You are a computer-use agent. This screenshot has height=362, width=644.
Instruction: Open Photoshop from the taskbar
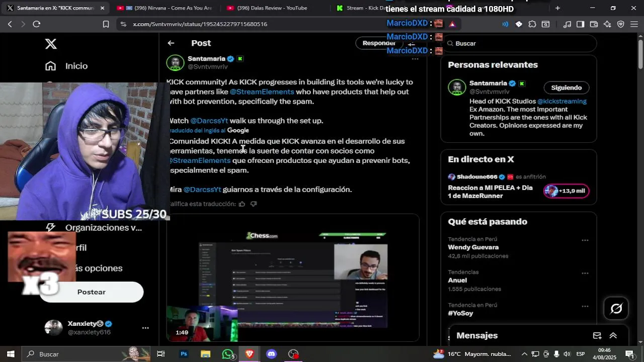[x=184, y=354]
